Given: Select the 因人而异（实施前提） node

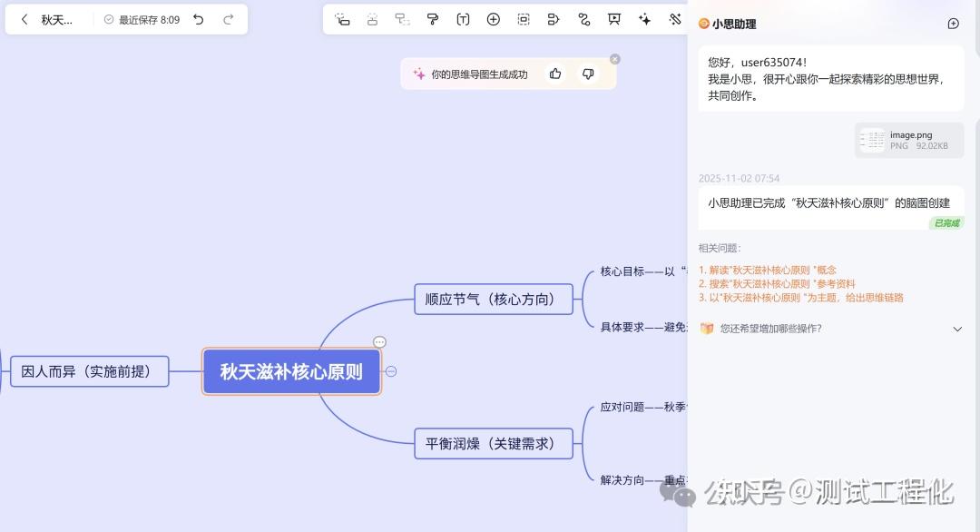Looking at the screenshot, I should click(89, 371).
